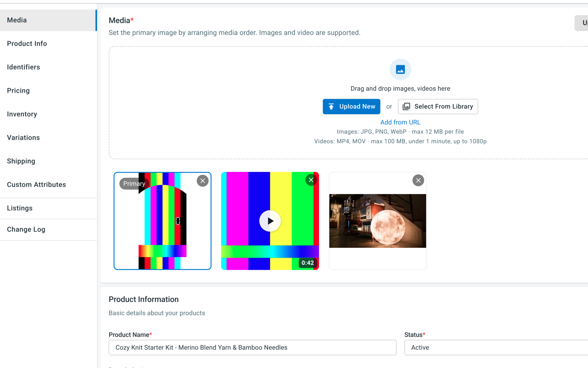Click the image placeholder icon in drop zone
The image size is (588, 368).
[x=400, y=69]
